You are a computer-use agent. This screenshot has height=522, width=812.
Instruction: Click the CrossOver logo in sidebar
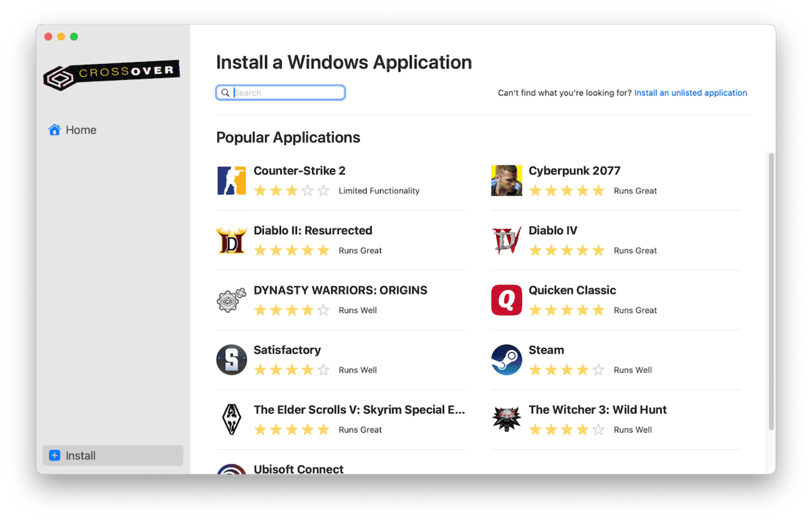coord(112,75)
